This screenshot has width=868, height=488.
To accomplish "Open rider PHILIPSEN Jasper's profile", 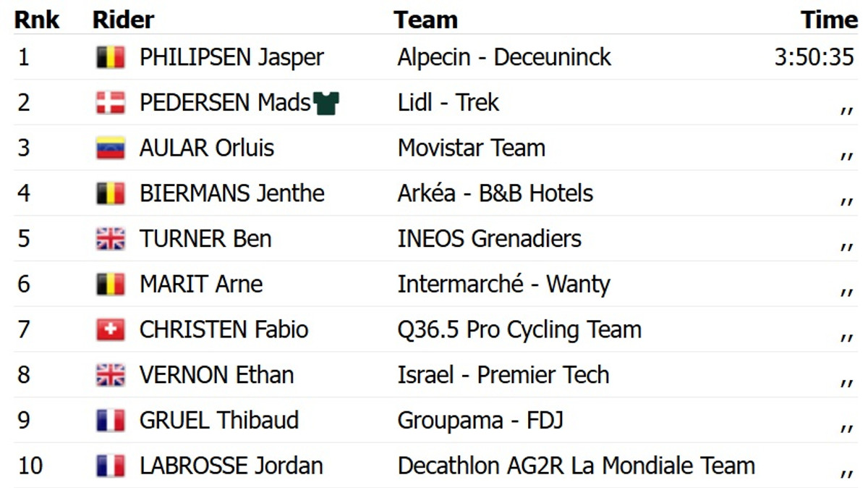I will [231, 57].
